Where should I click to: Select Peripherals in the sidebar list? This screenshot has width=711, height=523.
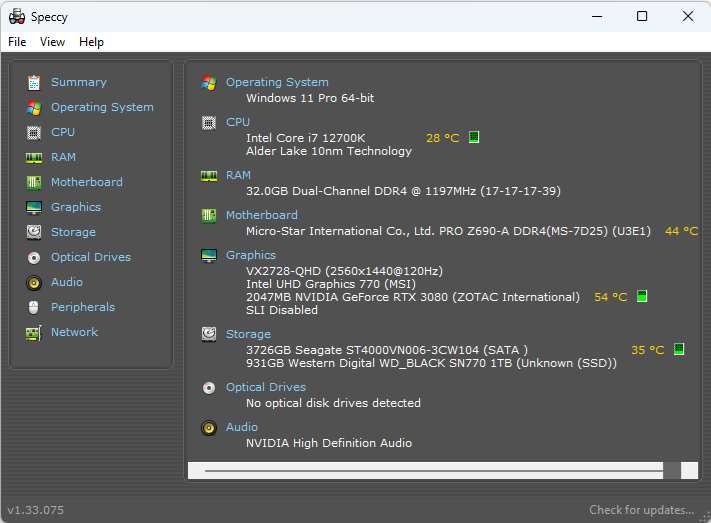[83, 307]
